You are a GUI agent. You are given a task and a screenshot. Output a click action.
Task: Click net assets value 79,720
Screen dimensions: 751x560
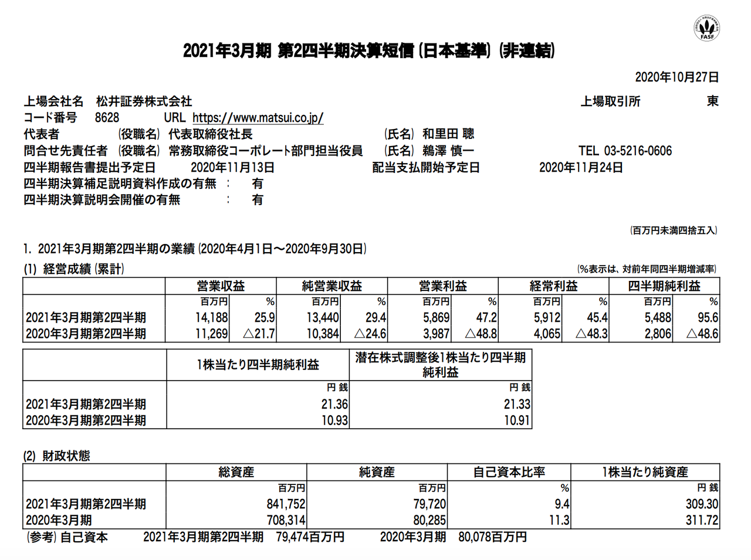click(x=429, y=504)
